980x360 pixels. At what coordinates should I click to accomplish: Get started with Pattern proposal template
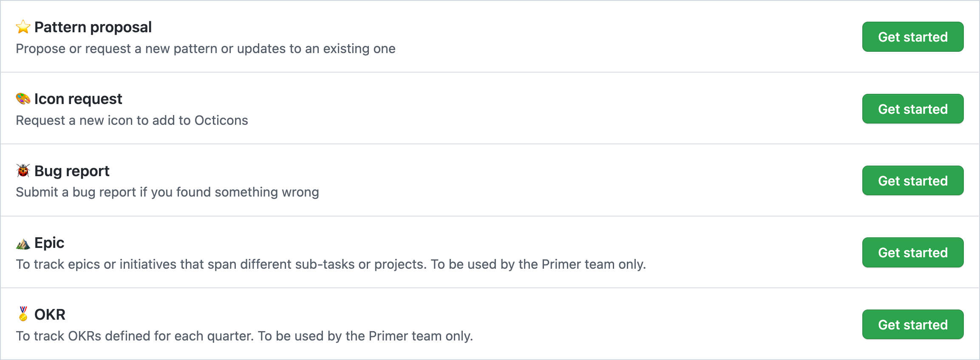tap(912, 37)
